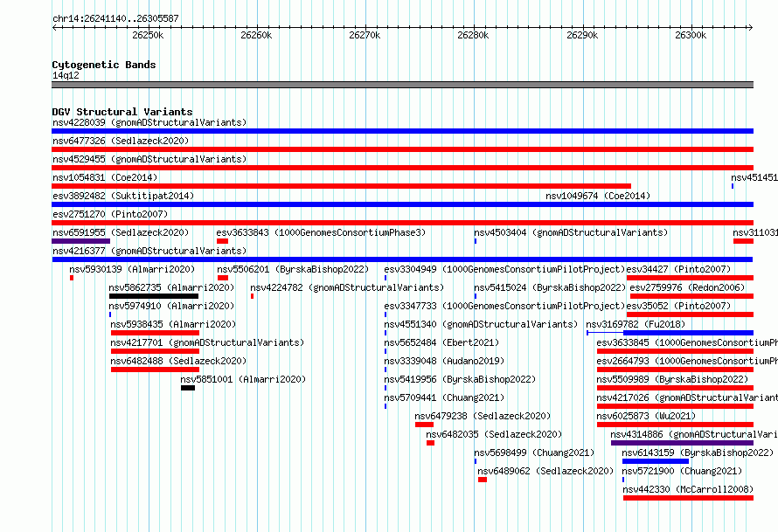Open the nsv6477326 (Sedlazeck2020) variant label
This screenshot has height=532, width=778.
[121, 141]
